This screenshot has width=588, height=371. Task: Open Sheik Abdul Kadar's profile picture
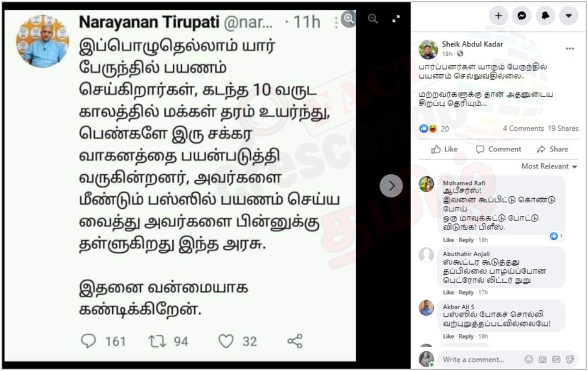[428, 49]
